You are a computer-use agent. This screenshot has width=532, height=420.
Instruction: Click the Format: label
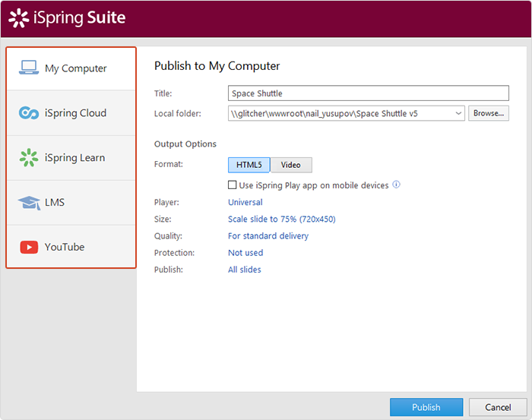click(169, 164)
